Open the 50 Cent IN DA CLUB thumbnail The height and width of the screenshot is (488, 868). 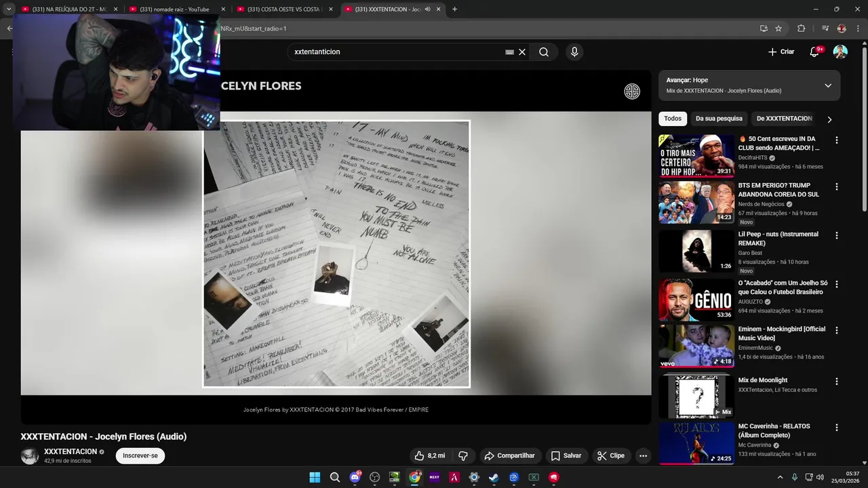pos(696,156)
